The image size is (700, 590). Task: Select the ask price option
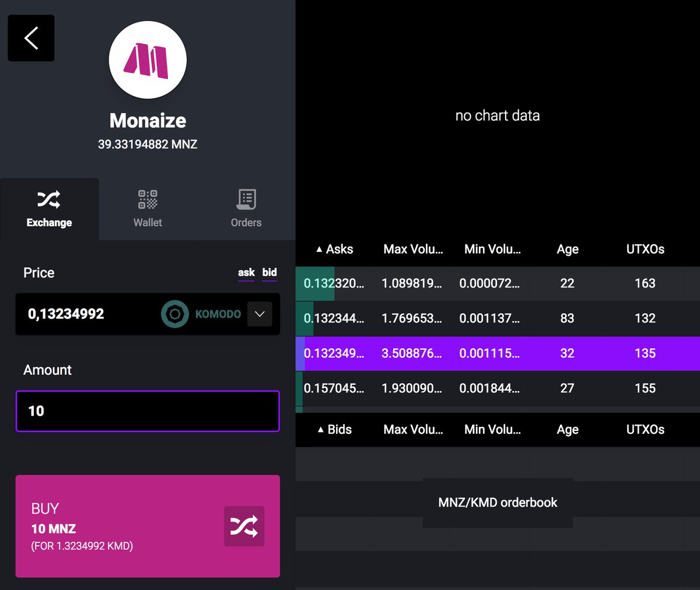click(246, 272)
